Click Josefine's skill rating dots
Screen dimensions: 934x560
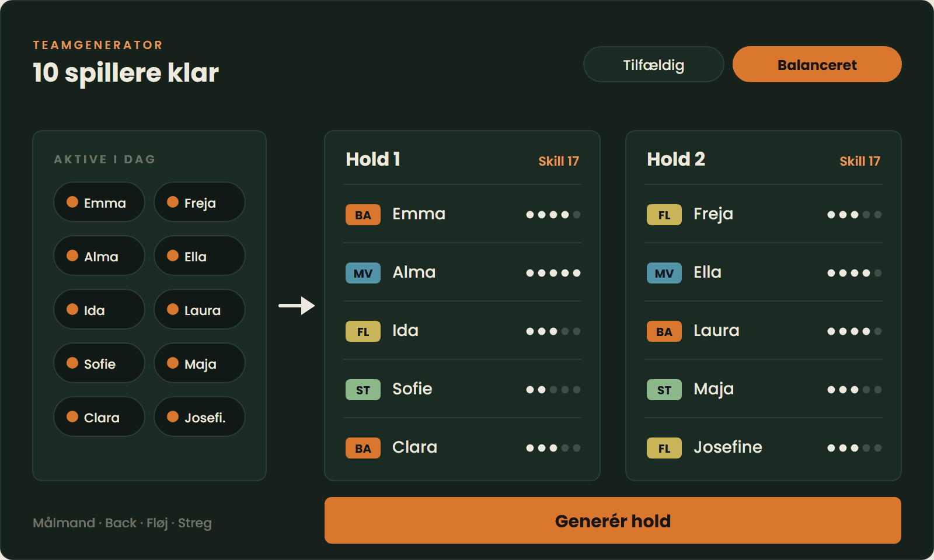click(855, 448)
